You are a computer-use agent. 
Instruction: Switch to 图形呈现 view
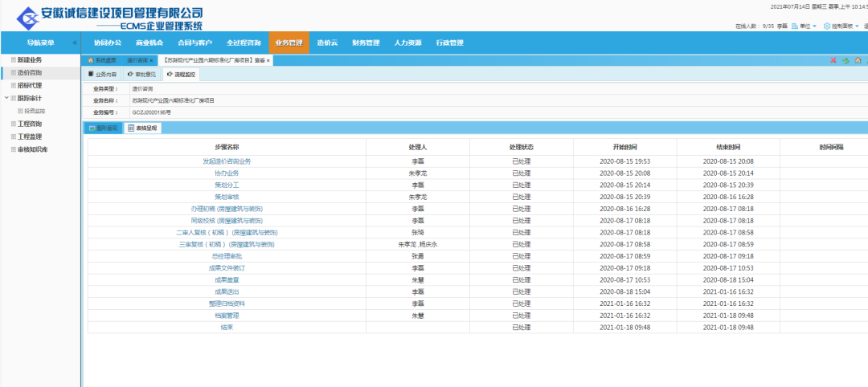coord(103,128)
